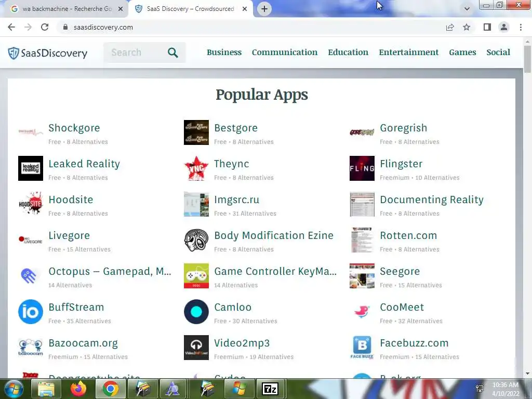Open the Body Modification Ezine link
The width and height of the screenshot is (532, 399).
pos(274,235)
